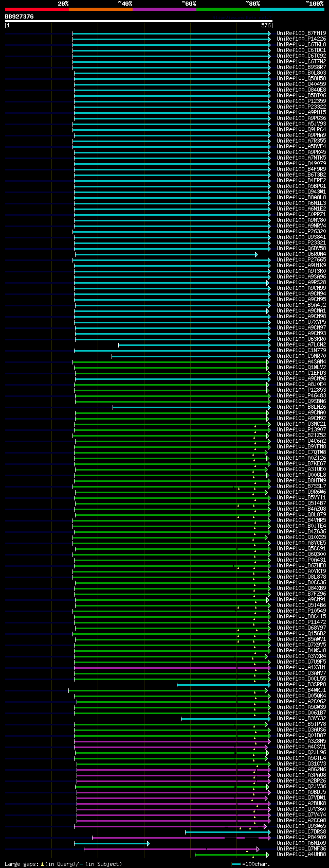Select the UniRef100_Q7NF36 label
329x868 pixels.
[301, 848]
